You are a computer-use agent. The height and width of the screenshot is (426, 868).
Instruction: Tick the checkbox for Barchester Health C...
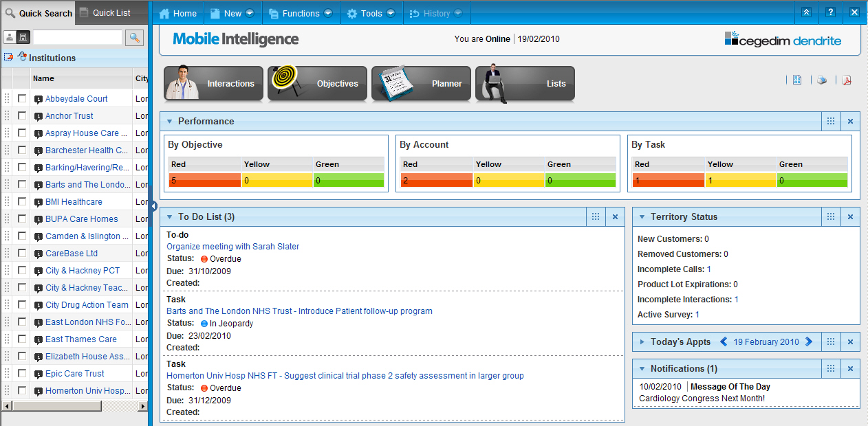click(x=22, y=150)
